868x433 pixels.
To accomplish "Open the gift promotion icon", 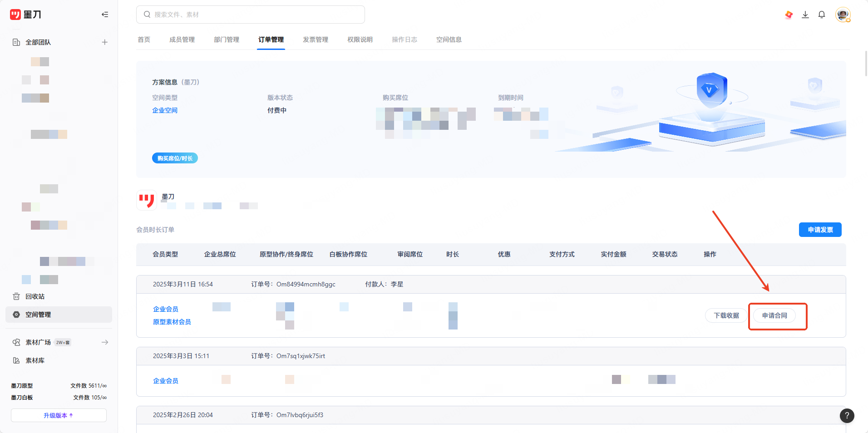I will pos(789,15).
